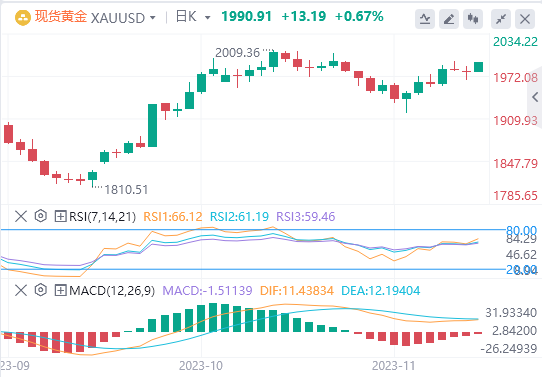The image size is (542, 377).
Task: Expand the MACD panel plus box
Action: coord(60,291)
